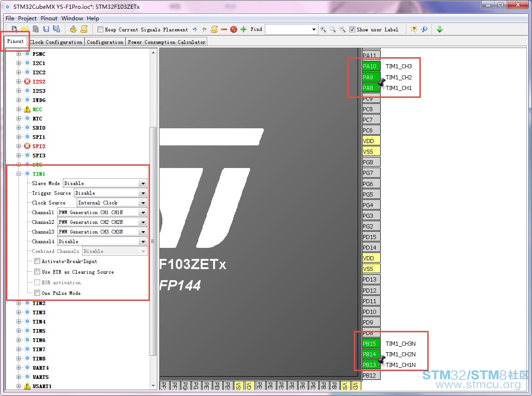Click the Help question mark icon

(x=413, y=30)
